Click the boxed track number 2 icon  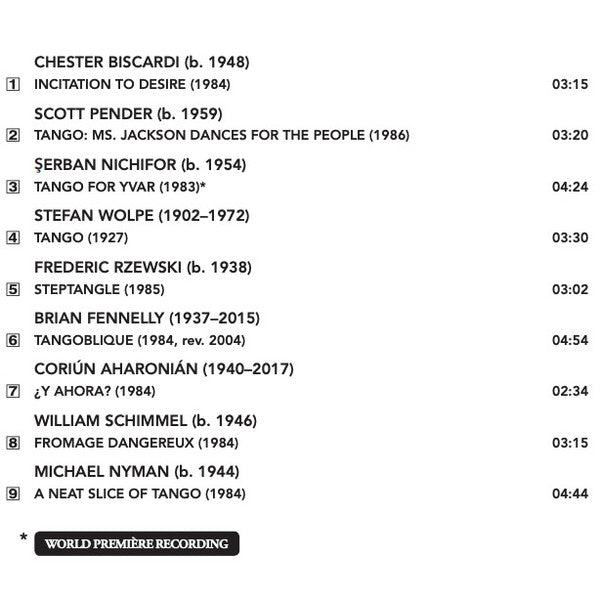(13, 135)
